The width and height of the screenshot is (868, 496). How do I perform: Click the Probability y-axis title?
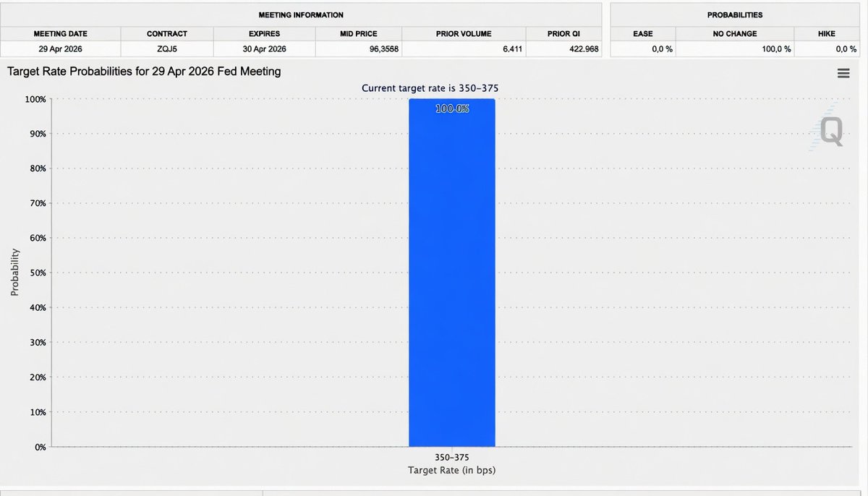[x=14, y=273]
